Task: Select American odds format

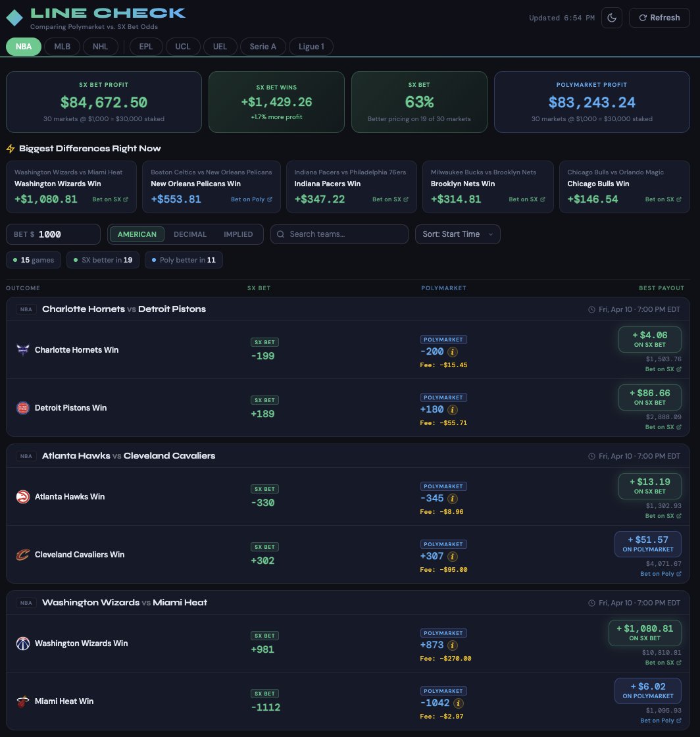Action: 137,234
